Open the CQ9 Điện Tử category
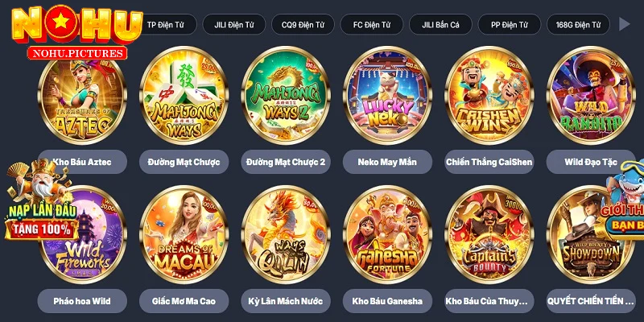Viewport: 644px width, 322px height. click(303, 25)
